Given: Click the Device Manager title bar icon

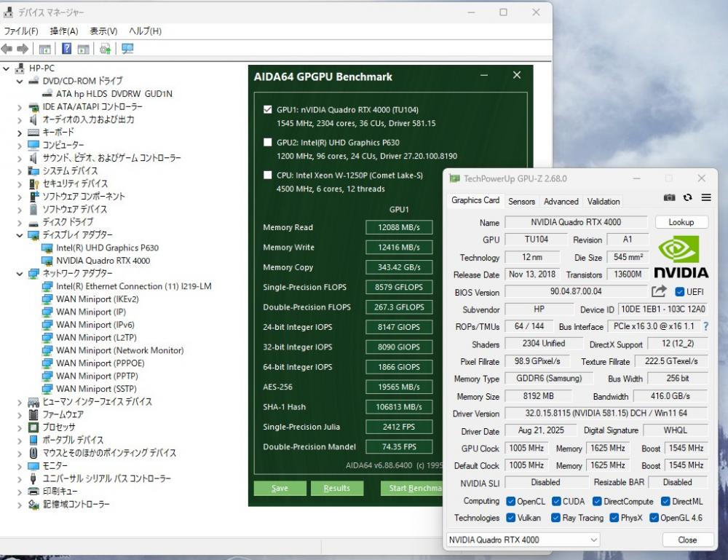Looking at the screenshot, I should (x=8, y=12).
